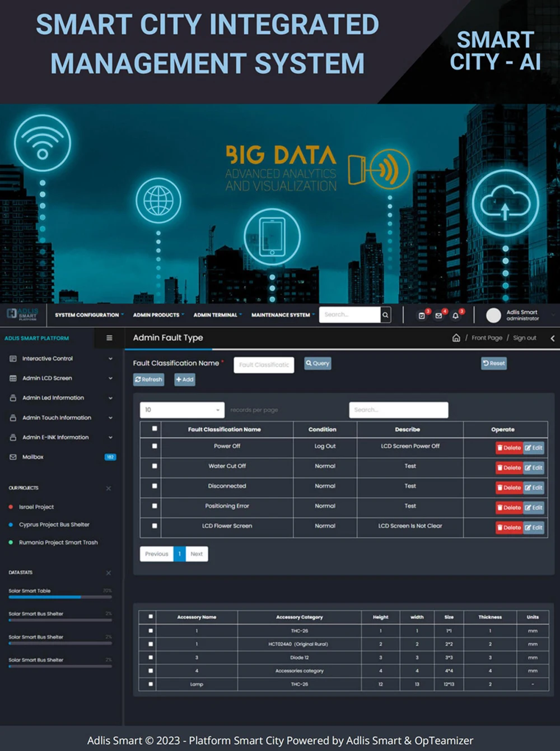Click the search magnifier icon in navbar

[x=385, y=315]
